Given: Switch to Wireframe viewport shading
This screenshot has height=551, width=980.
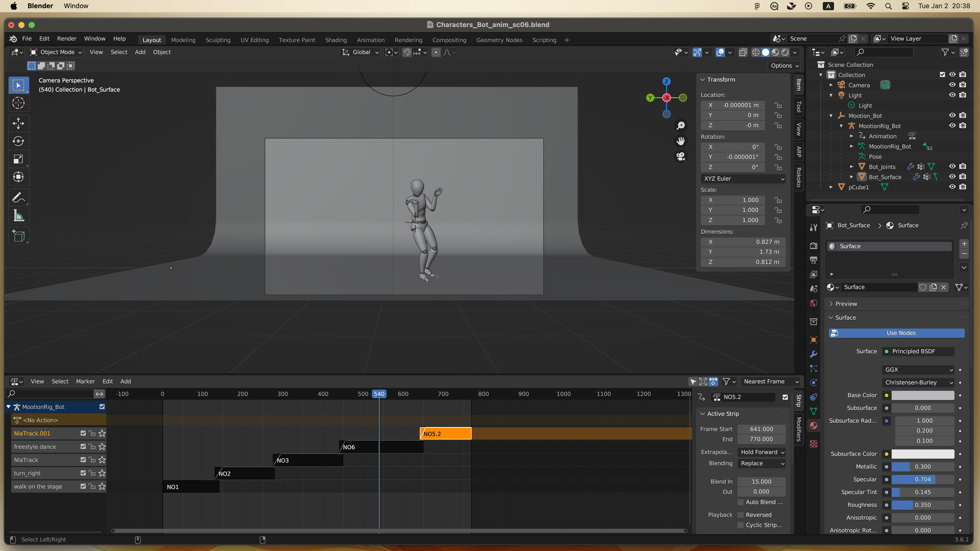Looking at the screenshot, I should pos(756,52).
